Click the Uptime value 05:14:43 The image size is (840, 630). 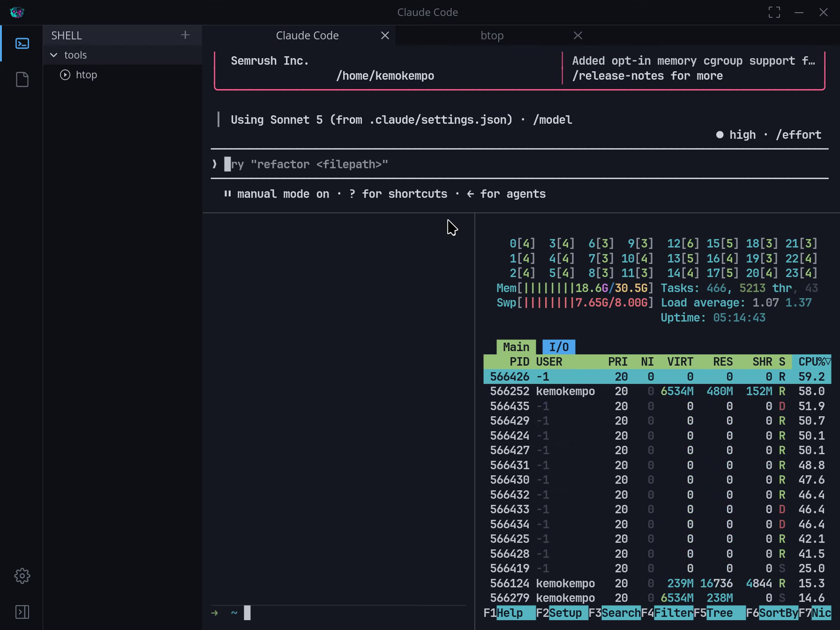pyautogui.click(x=739, y=318)
